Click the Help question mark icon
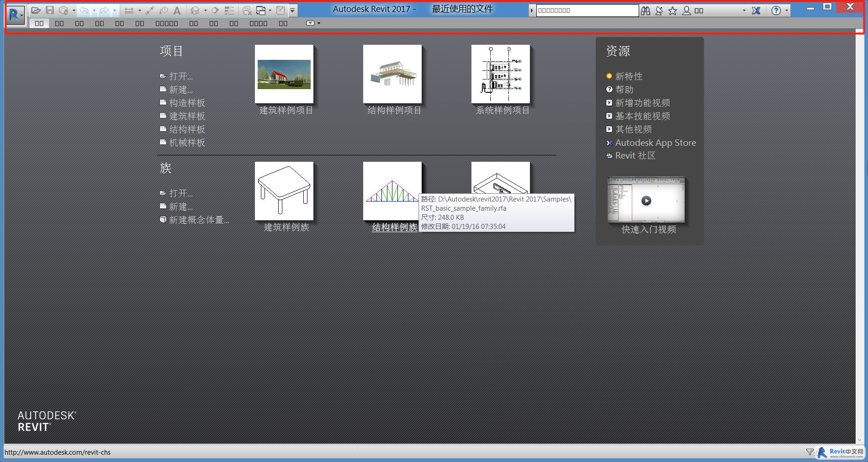This screenshot has height=462, width=868. point(776,11)
